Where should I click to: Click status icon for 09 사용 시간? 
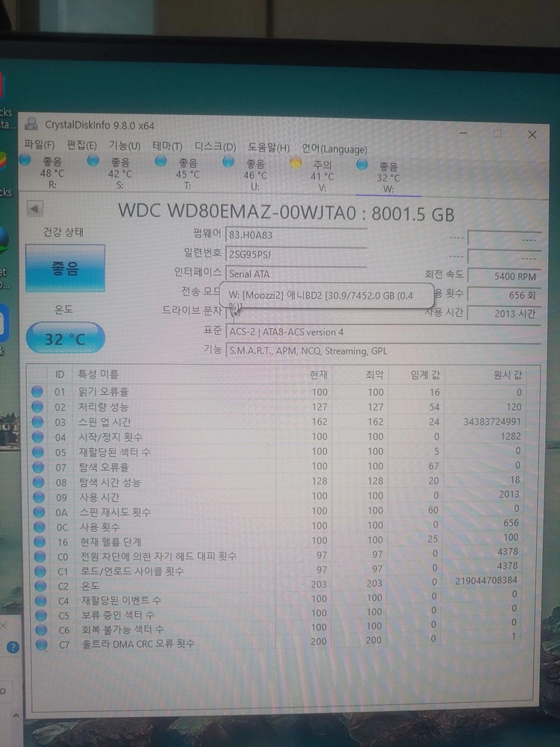39,497
